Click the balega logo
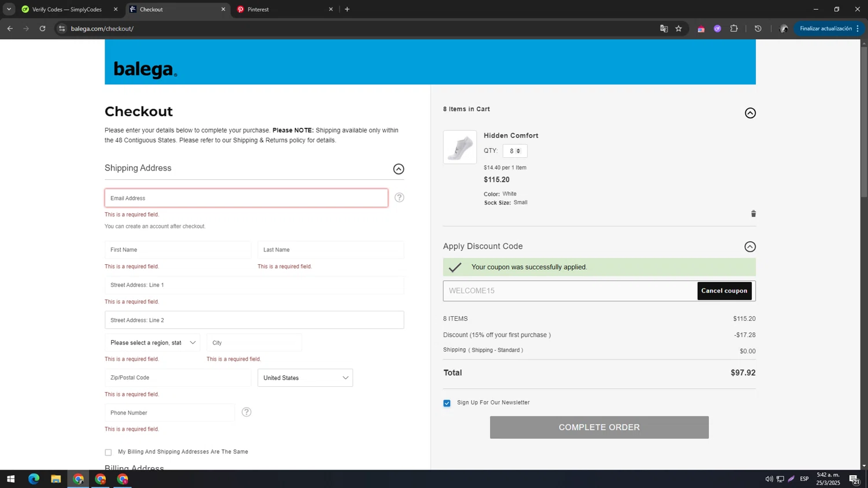Image resolution: width=868 pixels, height=488 pixels. tap(145, 69)
